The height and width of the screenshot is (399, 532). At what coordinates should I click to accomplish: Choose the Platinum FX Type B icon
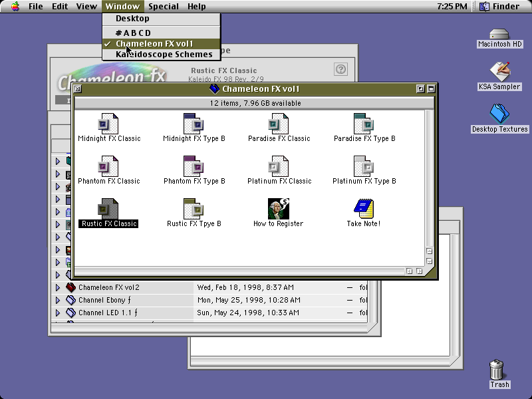coord(364,166)
